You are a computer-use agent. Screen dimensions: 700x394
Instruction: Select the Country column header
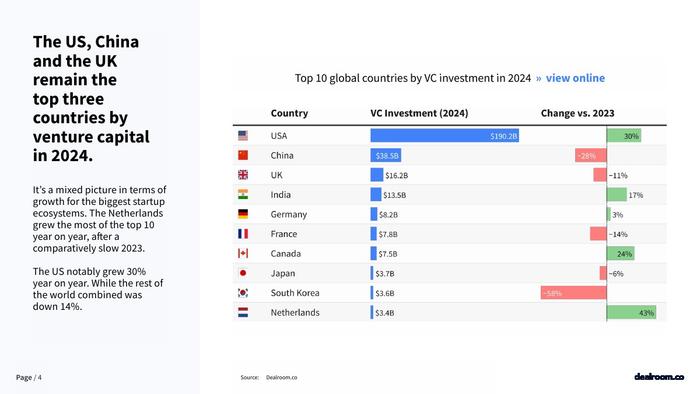(x=289, y=113)
